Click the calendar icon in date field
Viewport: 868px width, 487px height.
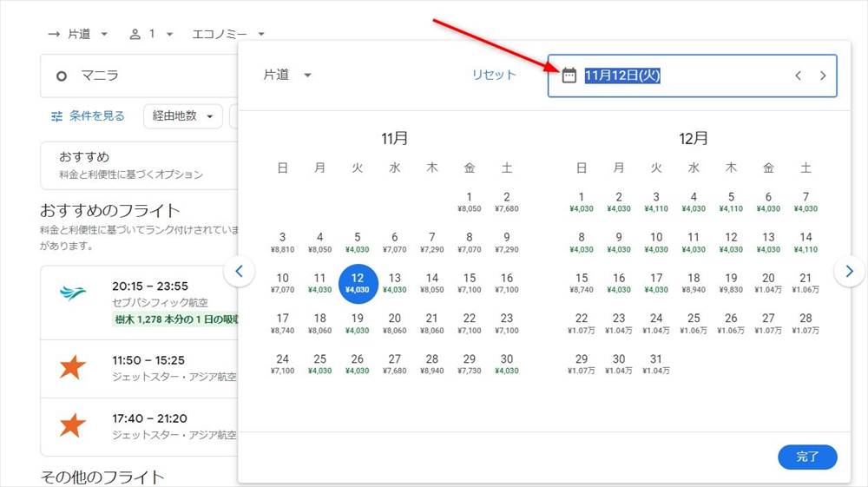click(x=569, y=76)
